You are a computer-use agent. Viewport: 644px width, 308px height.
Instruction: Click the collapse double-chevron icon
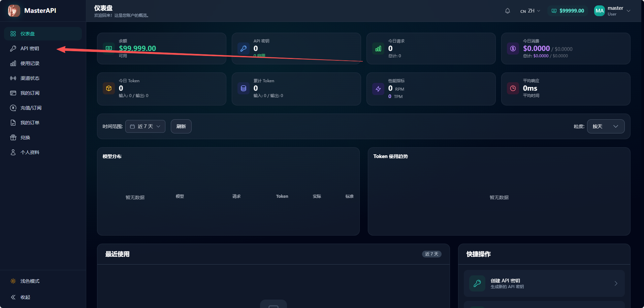(x=13, y=297)
